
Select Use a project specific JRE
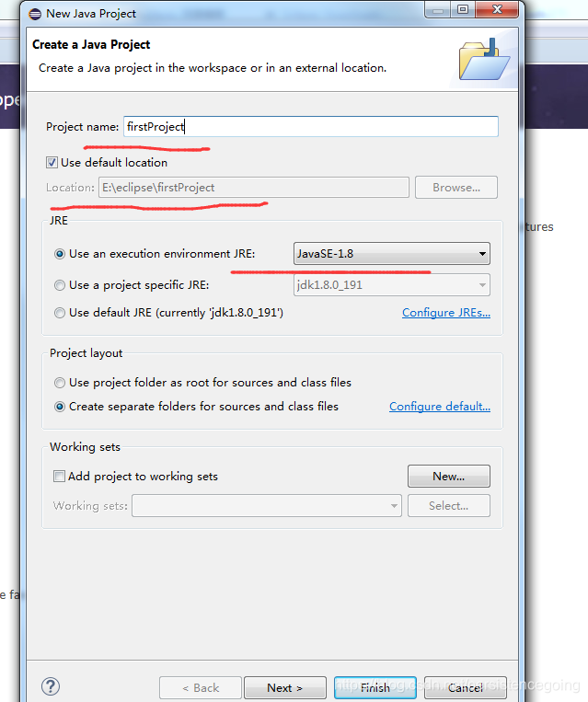point(60,285)
